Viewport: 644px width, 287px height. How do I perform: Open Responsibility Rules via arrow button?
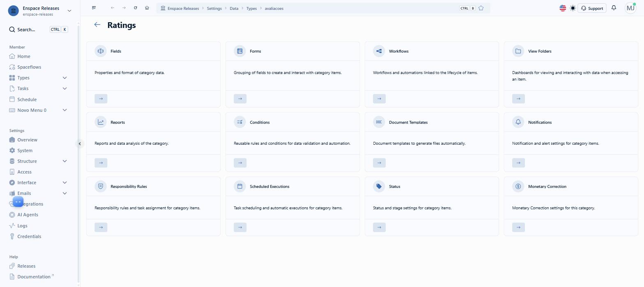pyautogui.click(x=101, y=227)
